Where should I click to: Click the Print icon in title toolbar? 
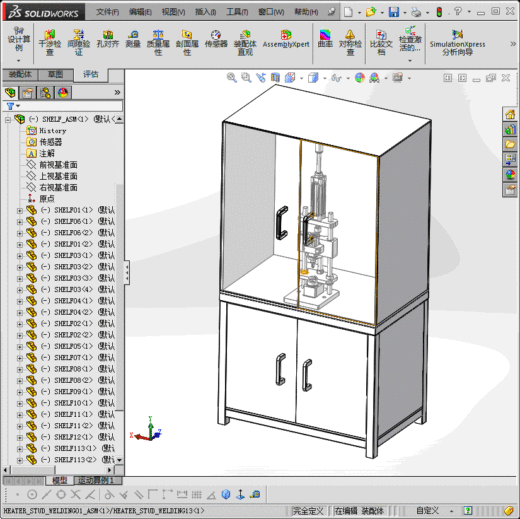coord(416,12)
